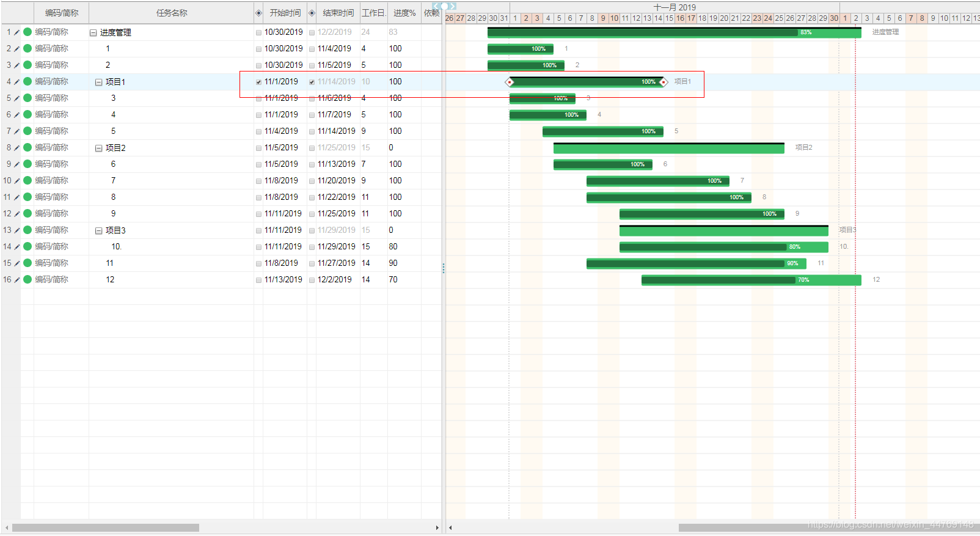Click the 90% Gantt bar for task 11
The image size is (980, 536).
tap(697, 263)
